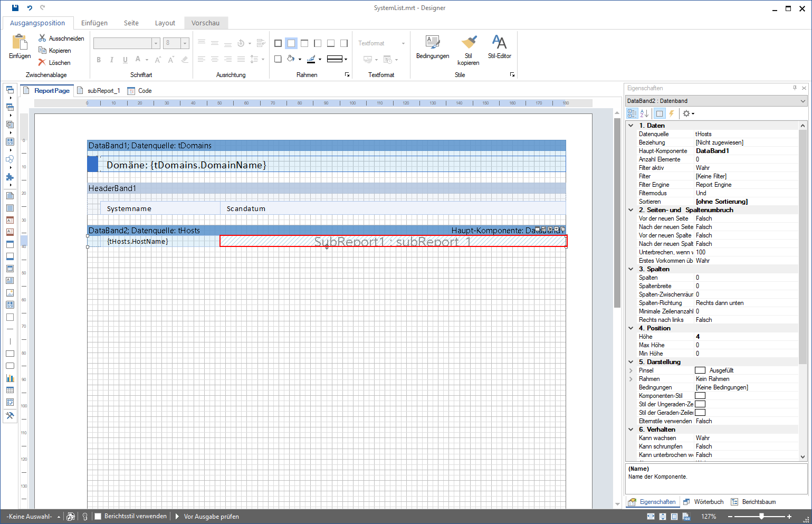
Task: Undo the last action in the title bar
Action: pyautogui.click(x=30, y=7)
